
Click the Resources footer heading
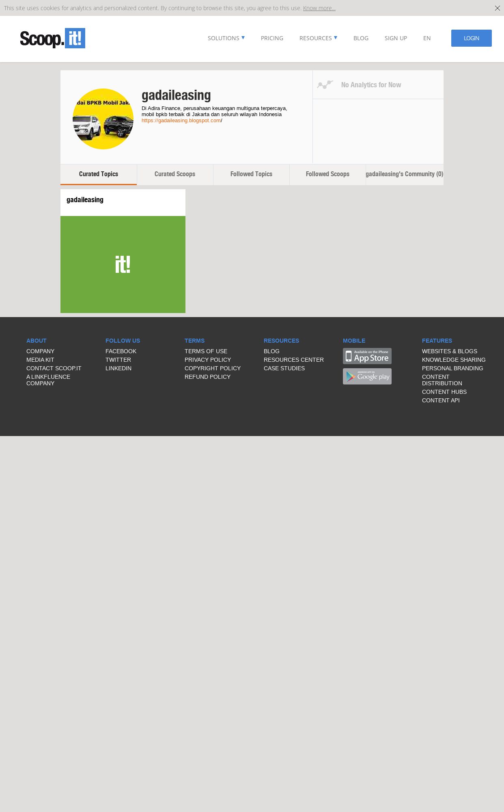(281, 341)
